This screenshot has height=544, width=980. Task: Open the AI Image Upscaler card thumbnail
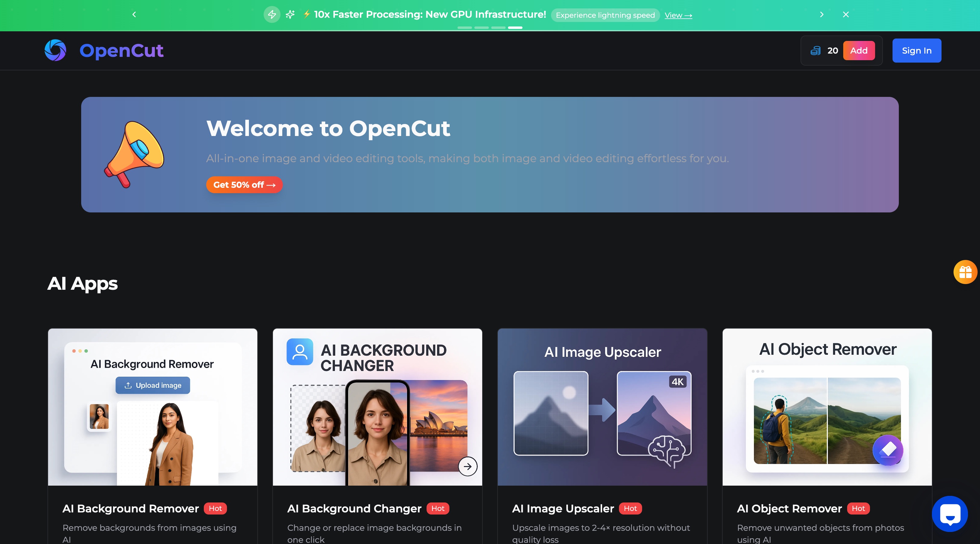point(602,407)
